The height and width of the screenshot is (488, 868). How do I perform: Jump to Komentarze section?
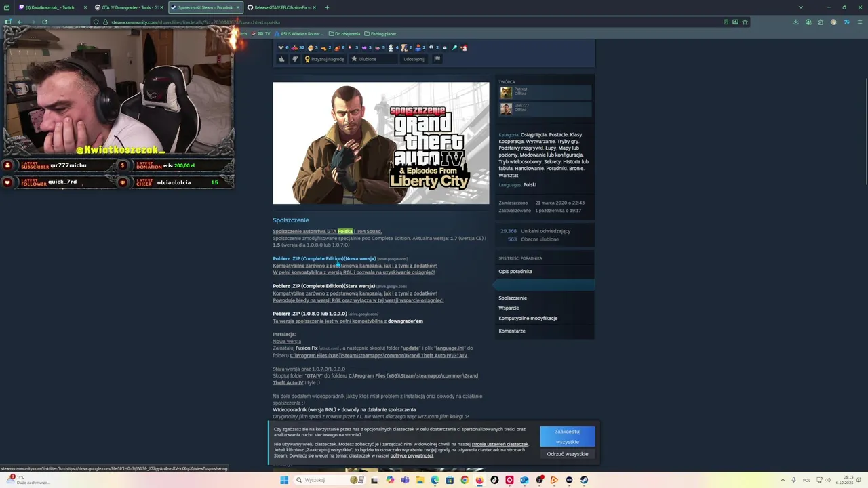[x=512, y=331]
